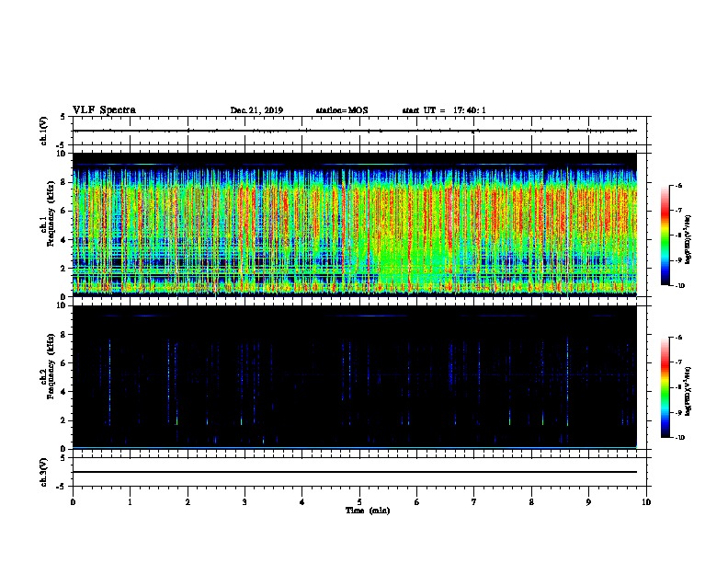
Task: Click the "-6" label on ch.1 colorbar
Action: pos(678,185)
